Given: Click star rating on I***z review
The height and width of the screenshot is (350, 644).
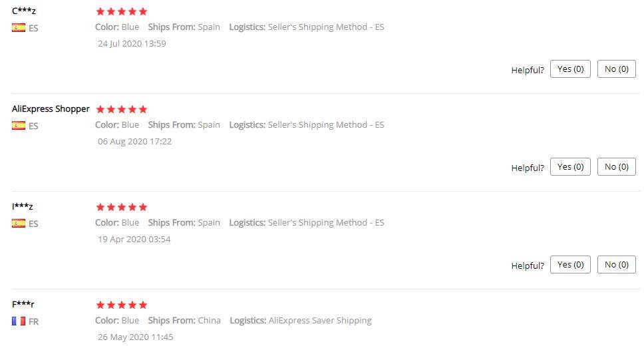Looking at the screenshot, I should click(122, 207).
